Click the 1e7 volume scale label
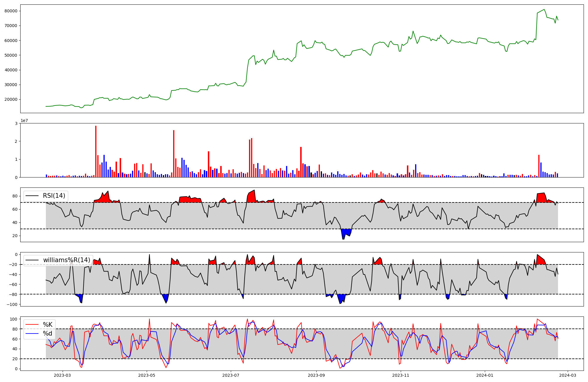 [x=24, y=120]
